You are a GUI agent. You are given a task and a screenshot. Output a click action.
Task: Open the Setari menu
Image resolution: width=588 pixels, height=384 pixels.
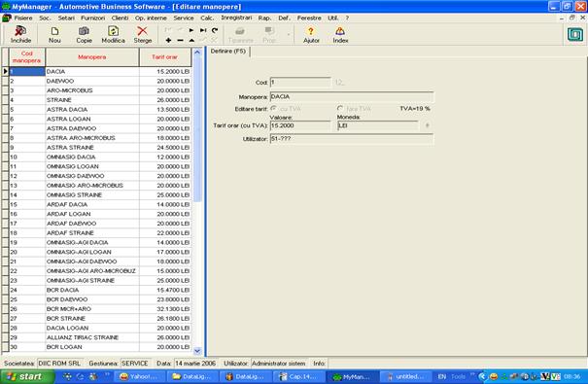[66, 17]
